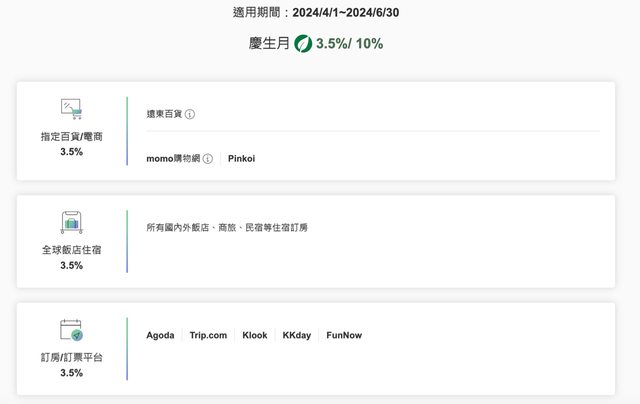This screenshot has height=404, width=640.
Task: Click the 訂房/訂票平台 calendar icon
Action: (x=71, y=331)
